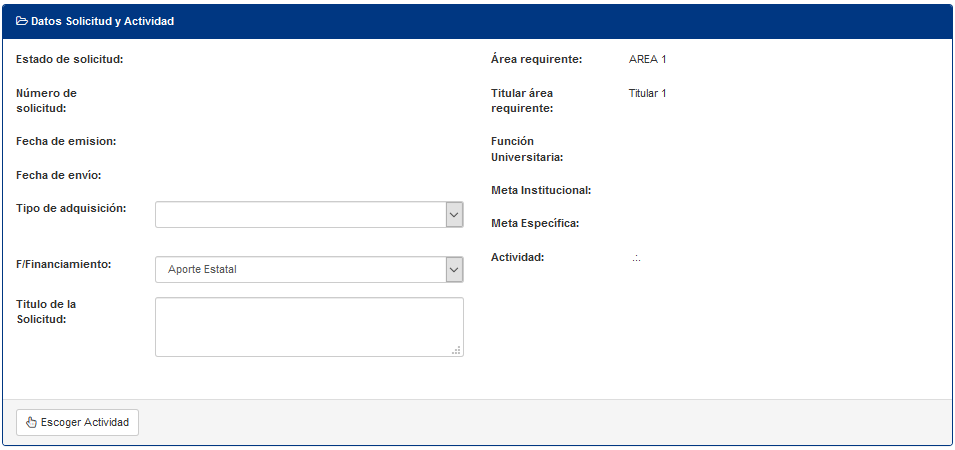Click the Fecha de envío label
The image size is (955, 450).
58,175
